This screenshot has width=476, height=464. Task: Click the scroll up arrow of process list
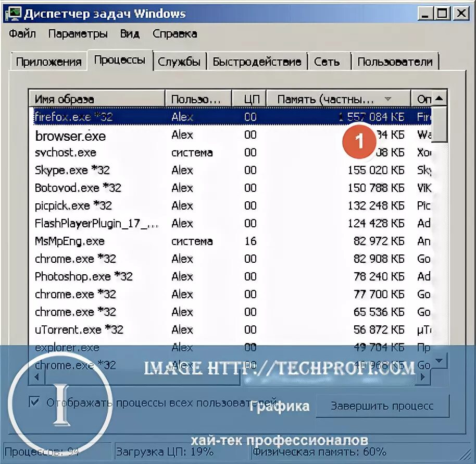(x=439, y=99)
